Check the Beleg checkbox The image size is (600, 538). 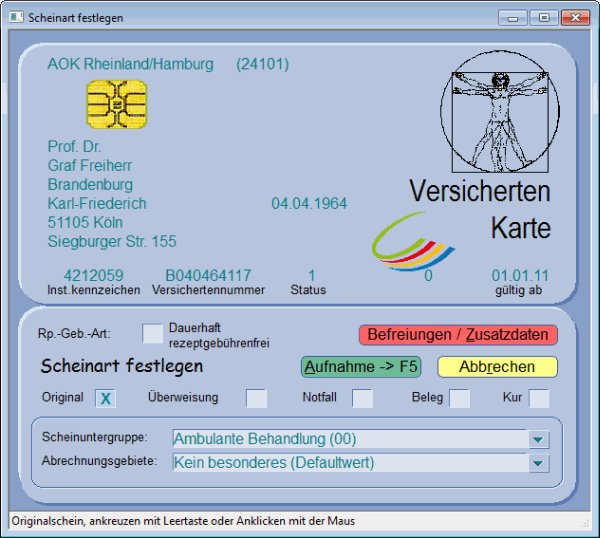click(460, 398)
